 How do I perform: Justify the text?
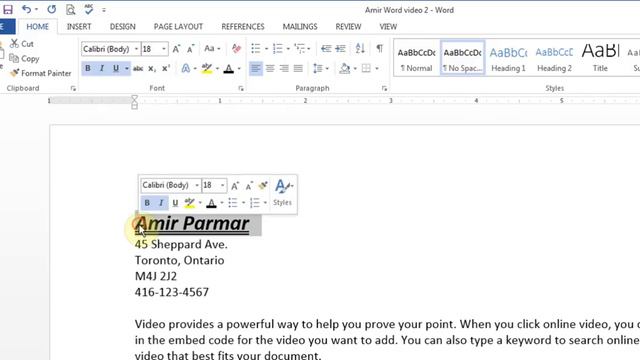298,68
